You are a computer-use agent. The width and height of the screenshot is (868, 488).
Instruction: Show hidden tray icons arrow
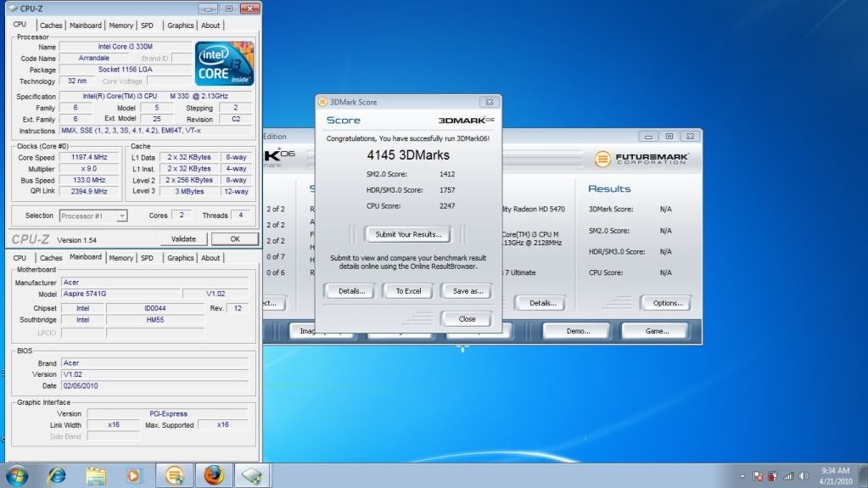click(742, 476)
